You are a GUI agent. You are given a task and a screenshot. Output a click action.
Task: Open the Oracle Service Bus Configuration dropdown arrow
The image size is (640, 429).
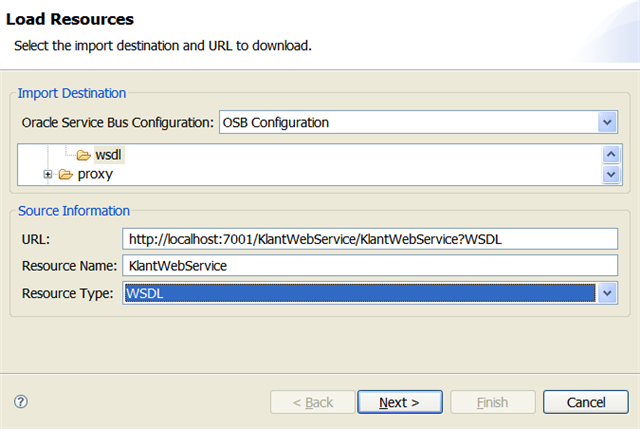click(606, 122)
